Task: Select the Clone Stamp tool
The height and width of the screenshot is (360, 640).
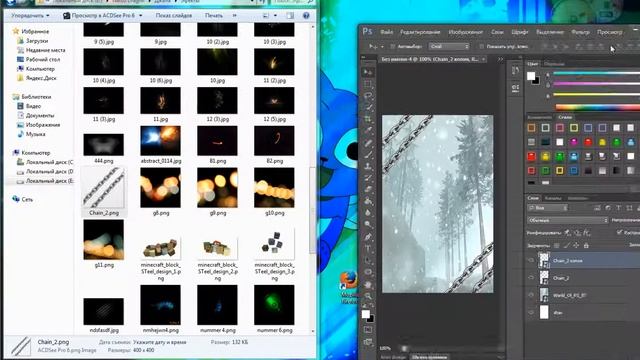Action: point(368,166)
